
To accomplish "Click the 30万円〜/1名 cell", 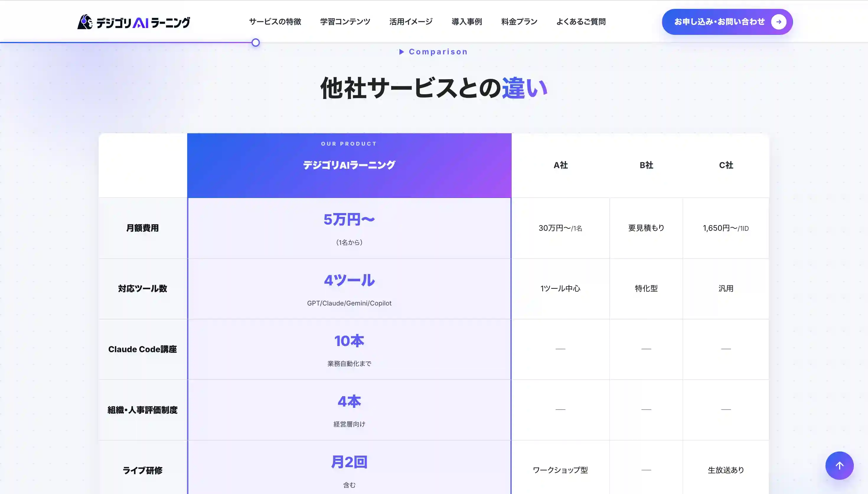I will click(x=560, y=228).
